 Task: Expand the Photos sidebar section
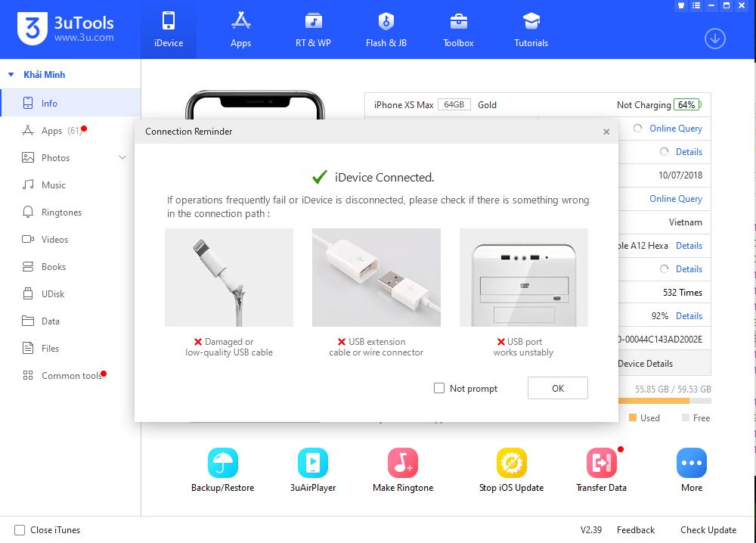tap(121, 157)
